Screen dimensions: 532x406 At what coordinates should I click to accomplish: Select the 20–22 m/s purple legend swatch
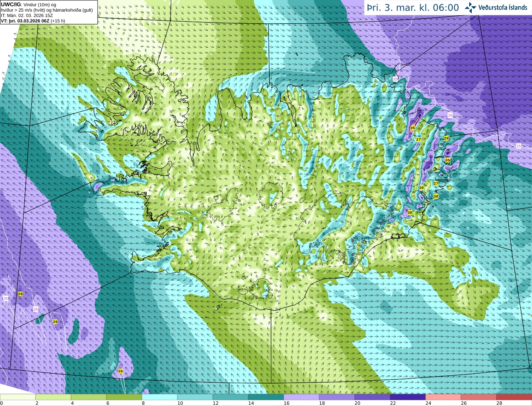click(x=372, y=397)
